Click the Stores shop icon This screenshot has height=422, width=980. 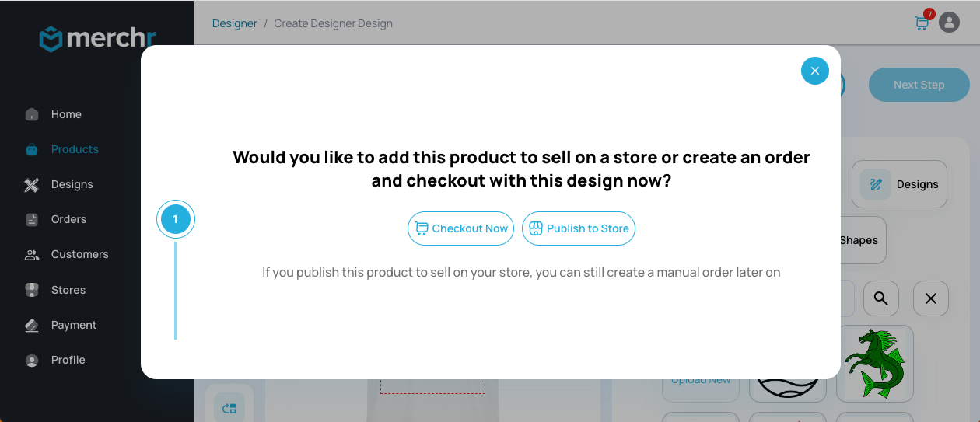point(32,290)
